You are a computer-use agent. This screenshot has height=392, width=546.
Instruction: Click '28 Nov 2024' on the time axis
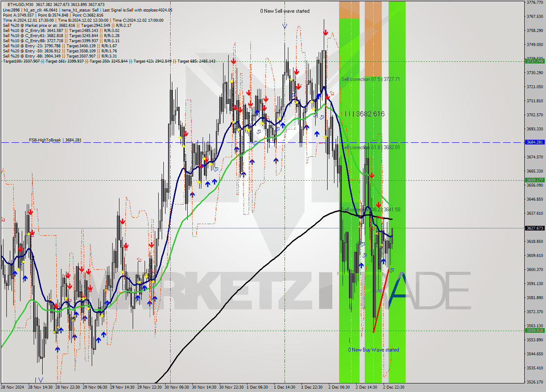(12, 387)
